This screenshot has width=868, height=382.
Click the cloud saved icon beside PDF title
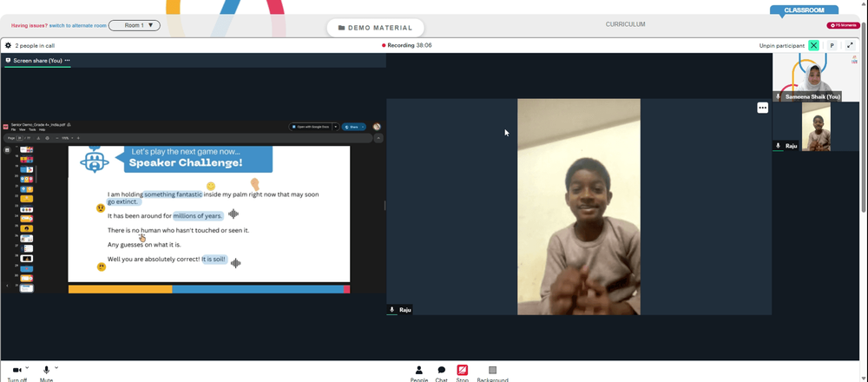pyautogui.click(x=69, y=124)
